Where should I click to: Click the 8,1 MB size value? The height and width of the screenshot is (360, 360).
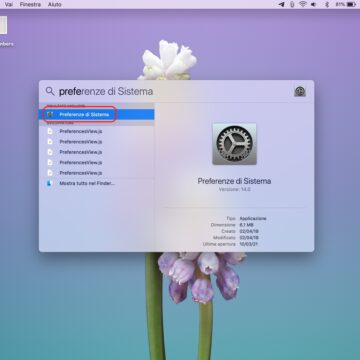coord(247,225)
